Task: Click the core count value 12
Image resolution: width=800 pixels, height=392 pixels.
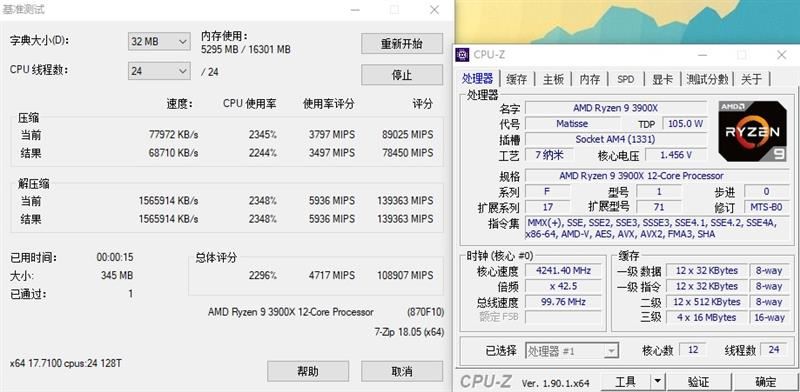Action: point(693,350)
